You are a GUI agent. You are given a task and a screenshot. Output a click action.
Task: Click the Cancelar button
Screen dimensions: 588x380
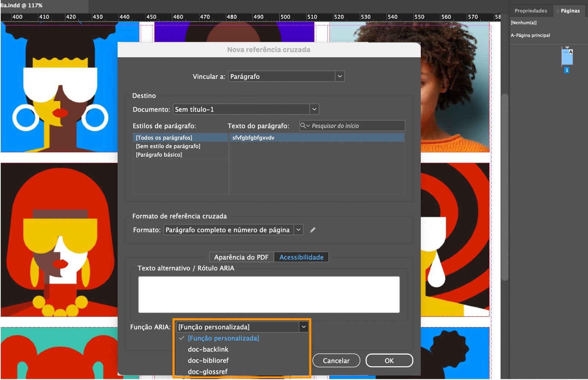click(x=336, y=361)
